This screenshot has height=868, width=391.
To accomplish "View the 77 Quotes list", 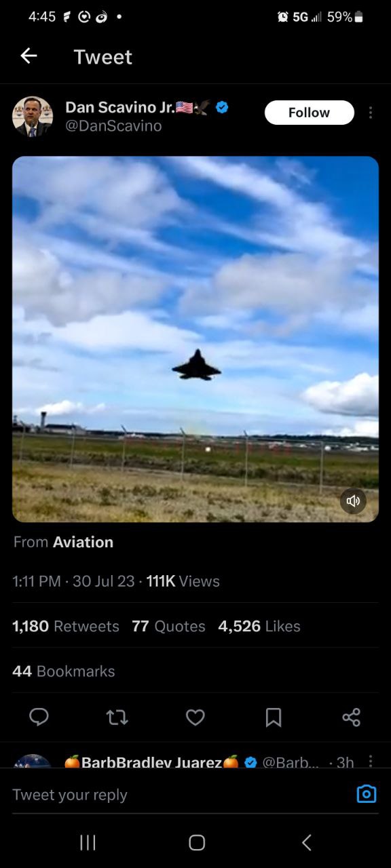I will click(168, 626).
